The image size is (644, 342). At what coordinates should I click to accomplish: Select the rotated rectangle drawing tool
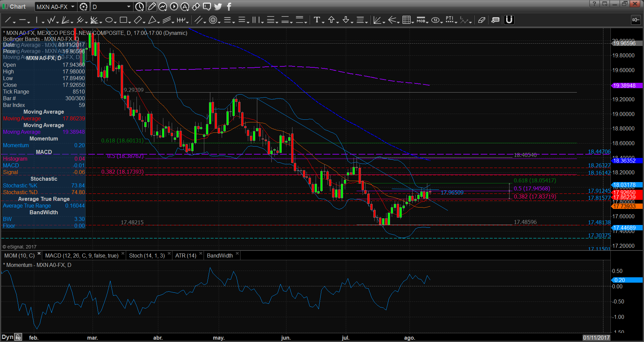pyautogui.click(x=138, y=20)
